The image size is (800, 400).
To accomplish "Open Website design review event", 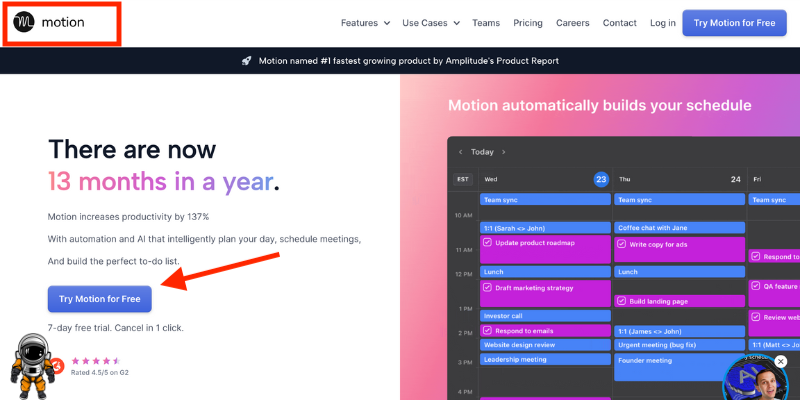I will 545,345.
